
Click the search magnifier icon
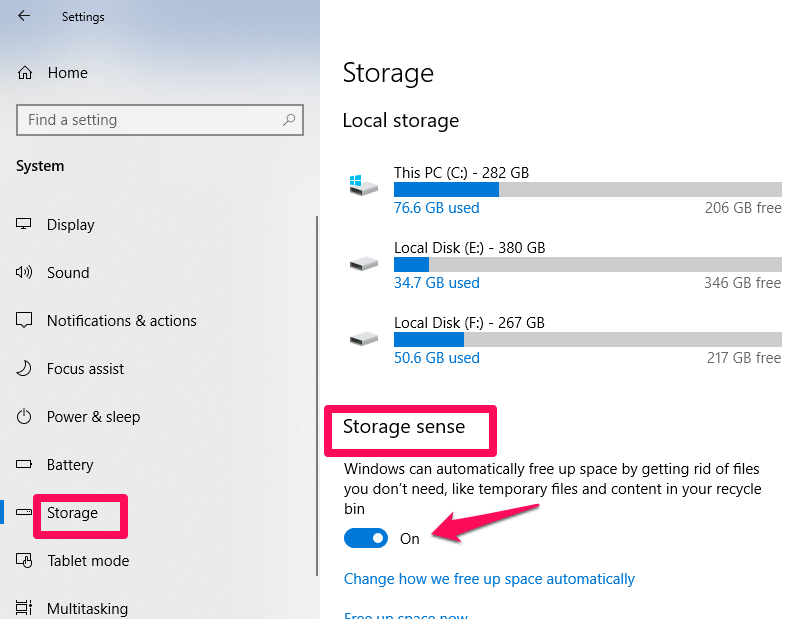click(x=289, y=120)
